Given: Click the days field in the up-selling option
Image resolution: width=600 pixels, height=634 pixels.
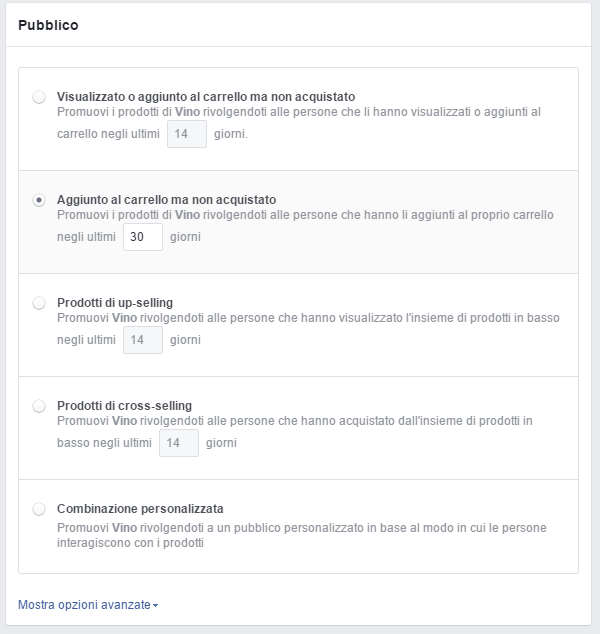Looking at the screenshot, I should tap(143, 340).
